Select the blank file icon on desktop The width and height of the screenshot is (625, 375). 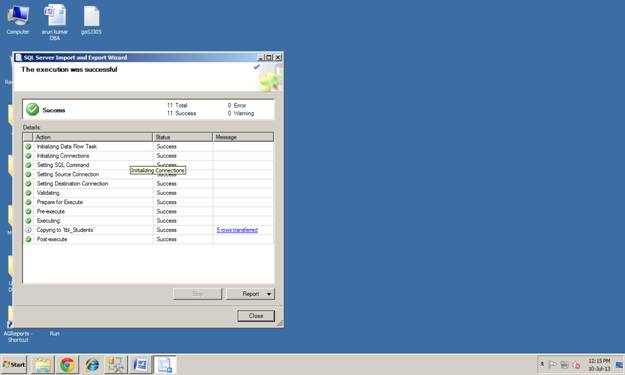click(91, 20)
